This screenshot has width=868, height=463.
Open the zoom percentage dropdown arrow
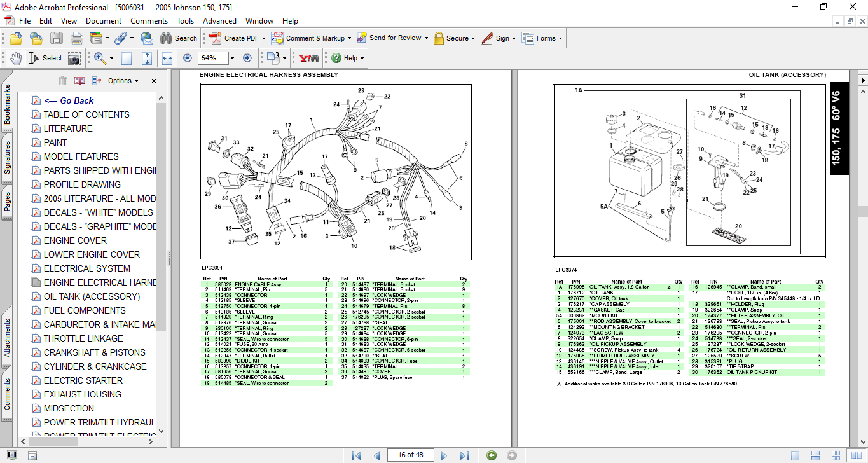click(x=231, y=58)
